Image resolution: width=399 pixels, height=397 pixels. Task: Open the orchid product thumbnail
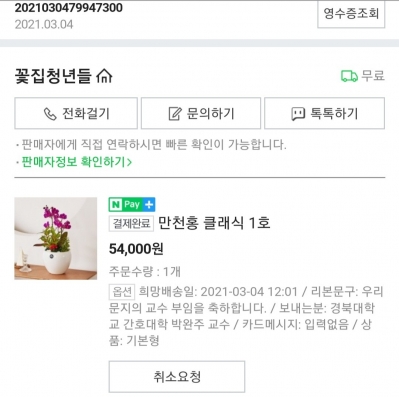coord(56,238)
